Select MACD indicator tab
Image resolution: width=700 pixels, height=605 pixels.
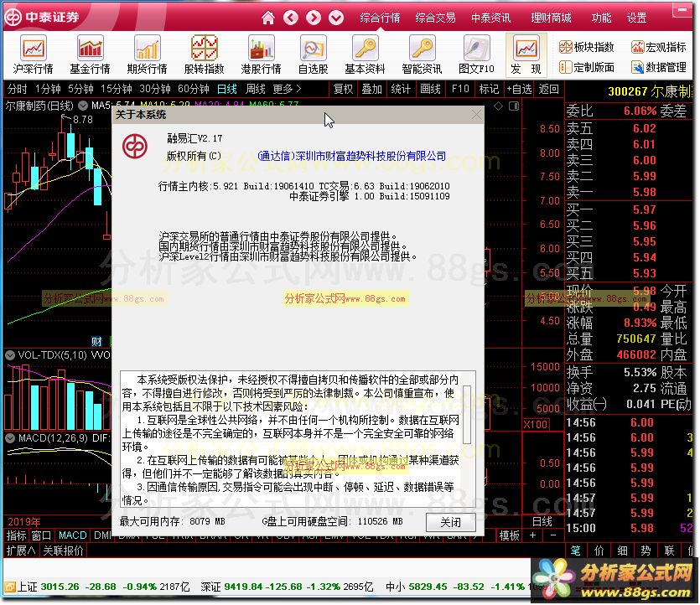(x=72, y=535)
